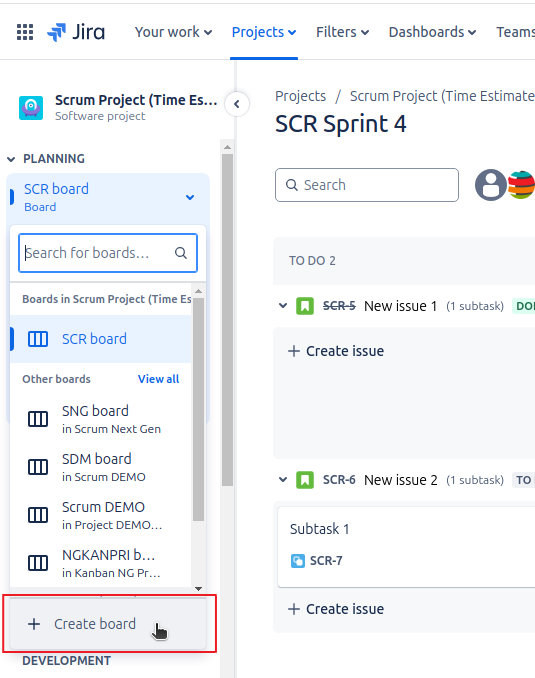Open issue key SCR-6
The width and height of the screenshot is (535, 678).
(339, 480)
